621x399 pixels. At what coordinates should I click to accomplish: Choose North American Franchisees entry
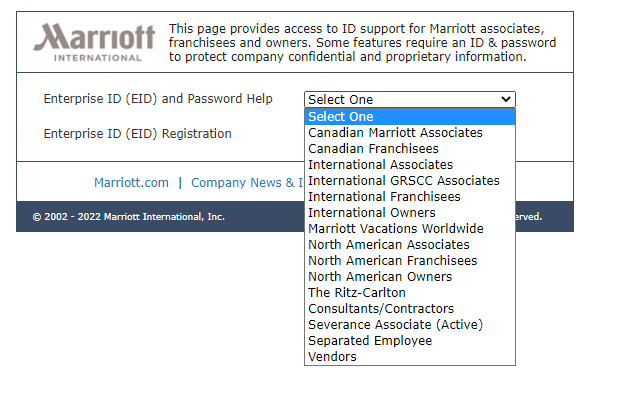(410, 261)
